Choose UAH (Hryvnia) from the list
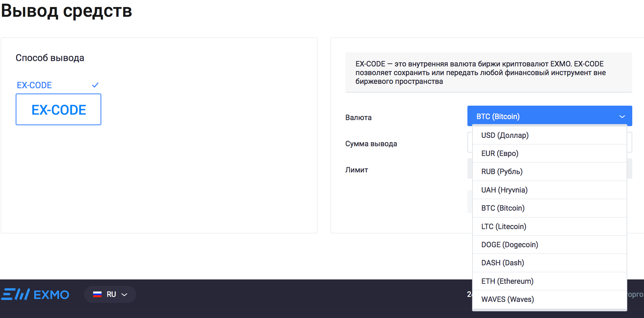The width and height of the screenshot is (644, 318). click(x=550, y=190)
